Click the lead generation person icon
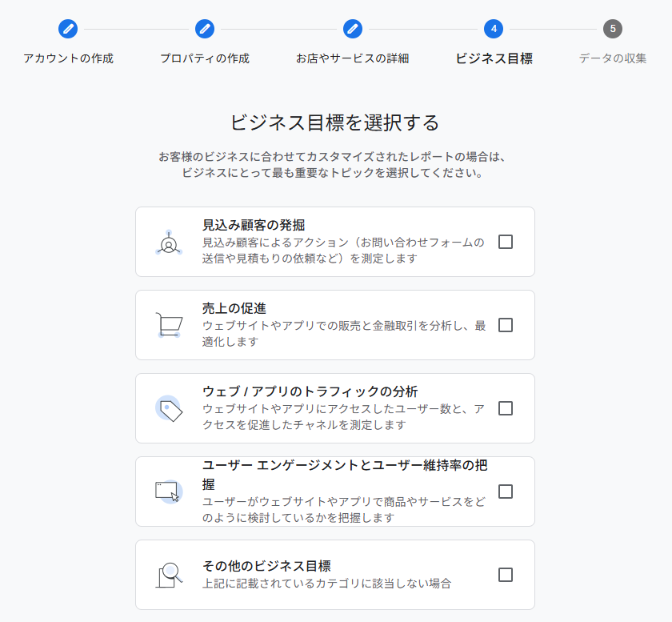672x622 pixels. point(169,243)
